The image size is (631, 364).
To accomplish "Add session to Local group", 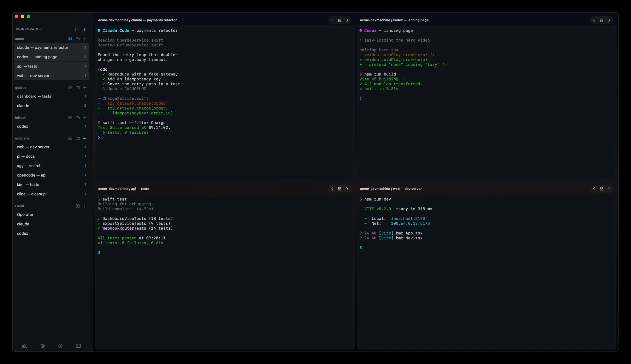I will pyautogui.click(x=85, y=206).
